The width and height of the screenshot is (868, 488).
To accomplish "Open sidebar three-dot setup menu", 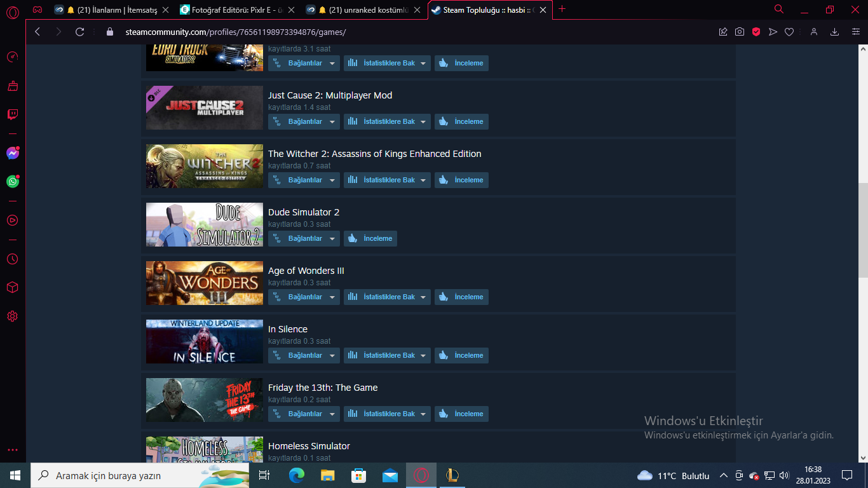I will [13, 450].
